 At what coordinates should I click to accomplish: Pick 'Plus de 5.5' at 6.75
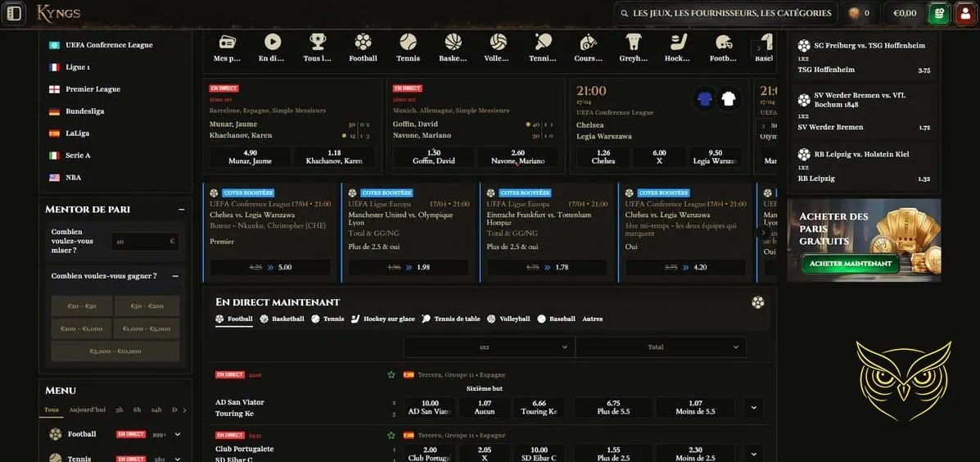click(613, 408)
